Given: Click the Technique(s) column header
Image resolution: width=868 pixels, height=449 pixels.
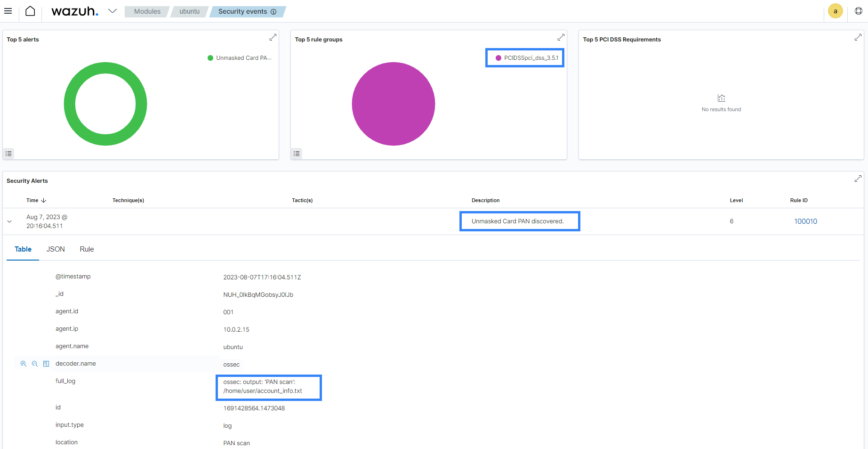Looking at the screenshot, I should [128, 200].
